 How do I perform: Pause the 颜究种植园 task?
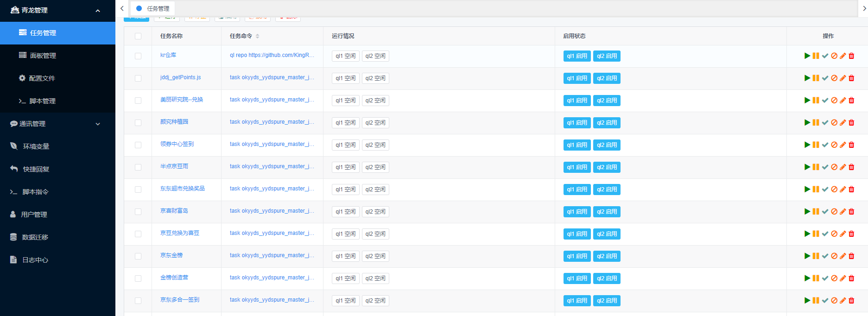(816, 122)
